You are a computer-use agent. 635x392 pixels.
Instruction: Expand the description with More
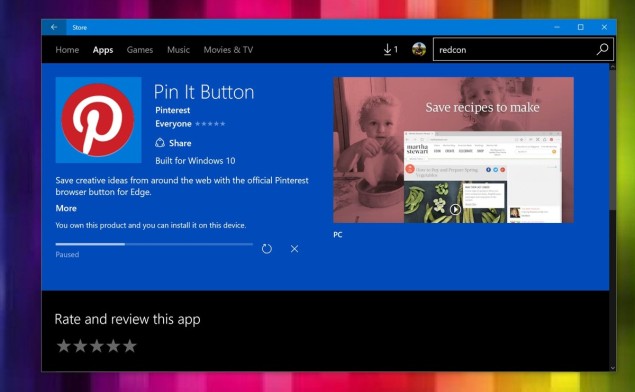(66, 208)
